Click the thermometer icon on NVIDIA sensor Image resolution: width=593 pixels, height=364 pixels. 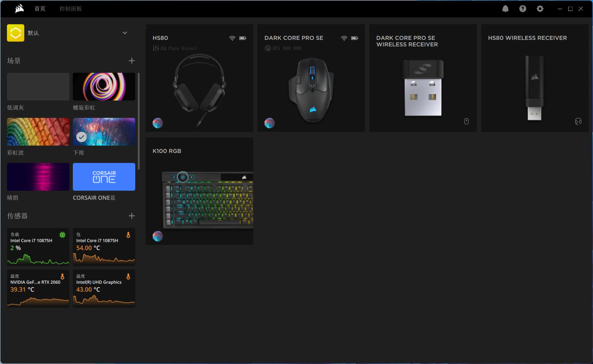62,276
